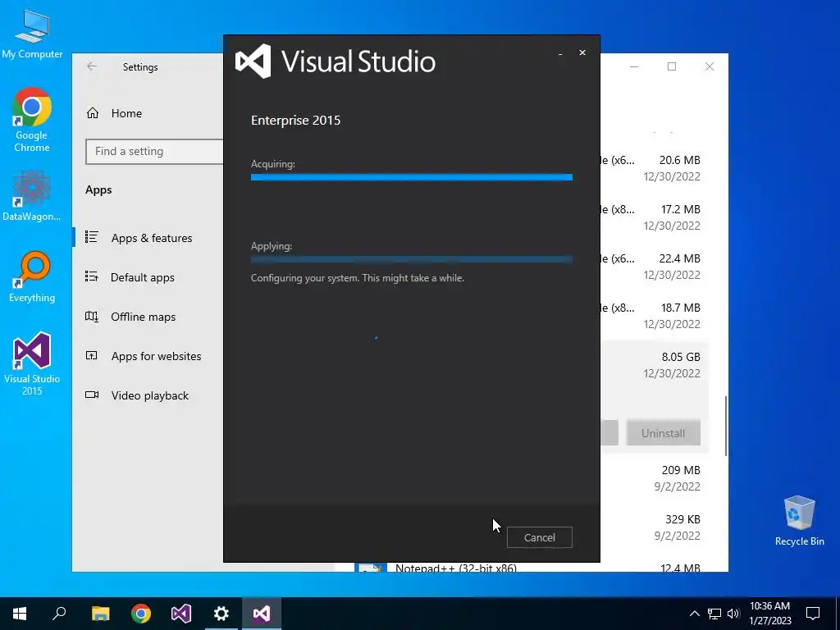Select the 17.2 MB app entry
Screen dimensions: 840x630
(x=655, y=217)
